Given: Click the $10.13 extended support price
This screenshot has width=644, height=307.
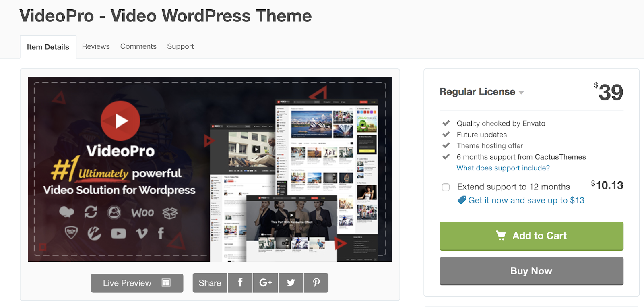Looking at the screenshot, I should point(607,185).
